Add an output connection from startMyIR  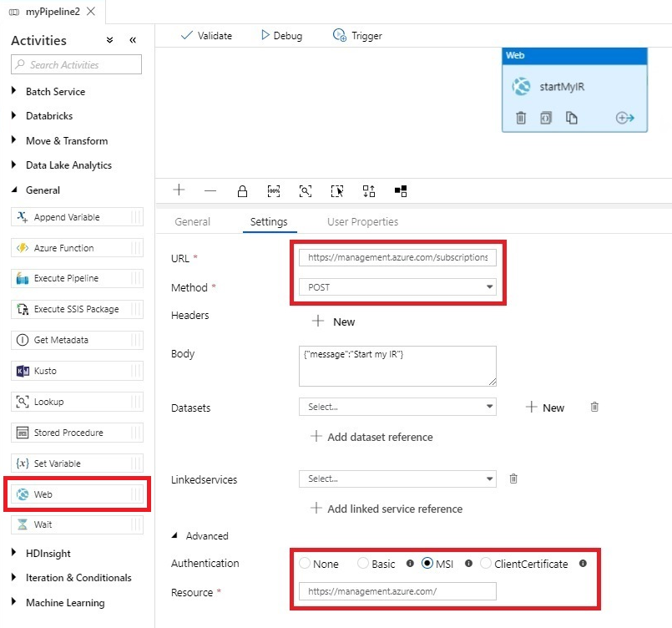624,118
